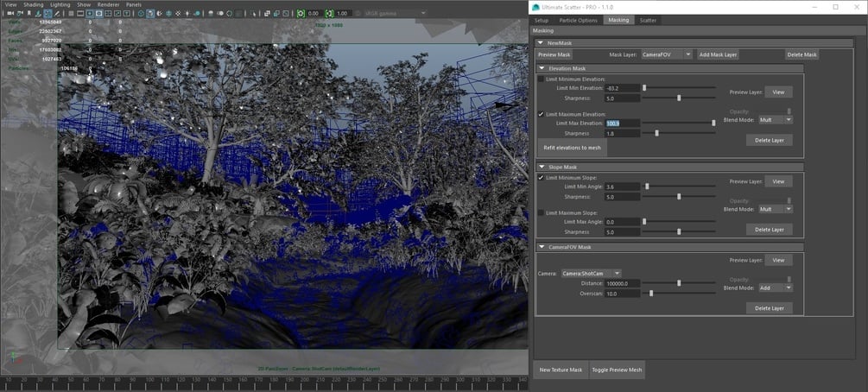The width and height of the screenshot is (868, 392).
Task: Click the exposure icon beside 0.00 field
Action: [x=301, y=14]
